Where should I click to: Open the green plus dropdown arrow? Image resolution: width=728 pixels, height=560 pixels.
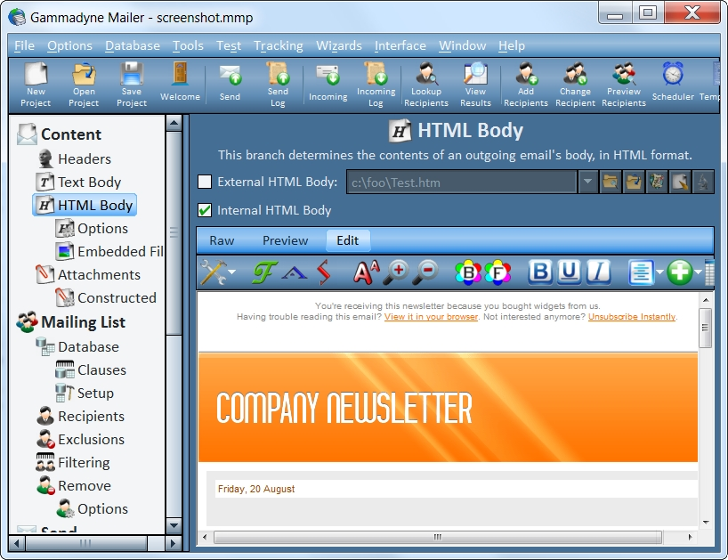click(x=699, y=272)
